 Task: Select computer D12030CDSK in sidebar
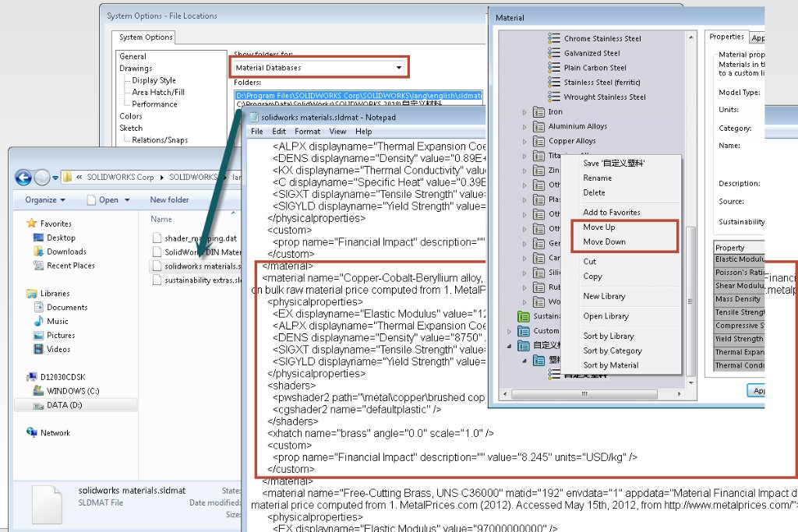click(62, 377)
